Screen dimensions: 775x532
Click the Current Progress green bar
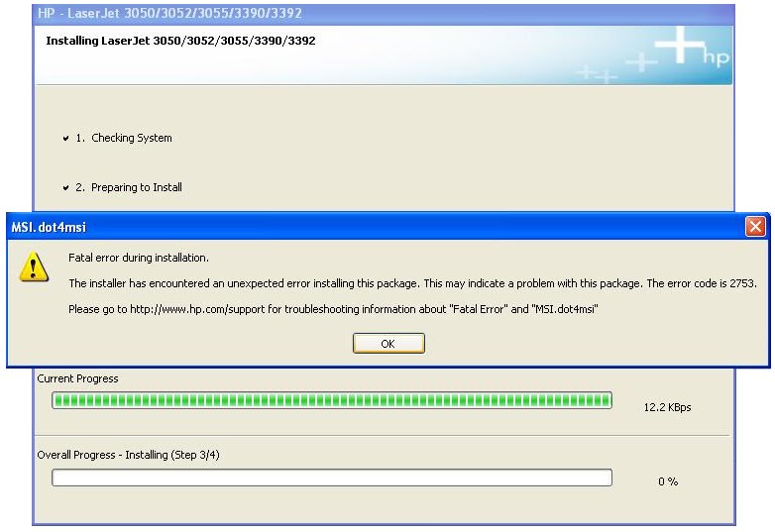coord(332,400)
